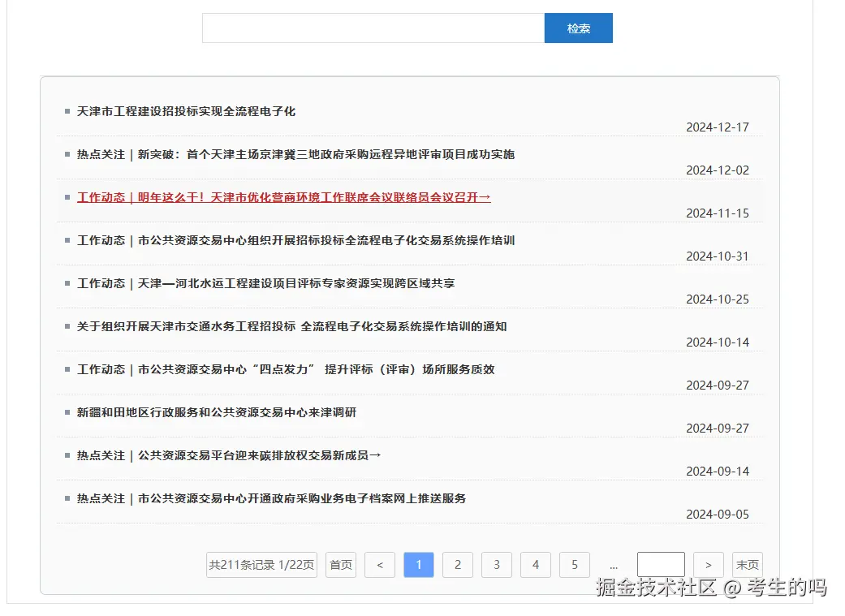Open article 天津市工程建设招投标实现全流程电子化
The image size is (845, 616).
(x=187, y=111)
